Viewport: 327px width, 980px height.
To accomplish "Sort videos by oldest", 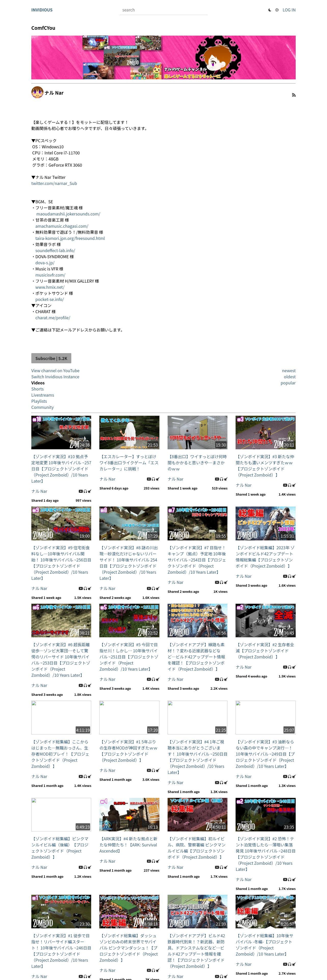I will tap(290, 377).
